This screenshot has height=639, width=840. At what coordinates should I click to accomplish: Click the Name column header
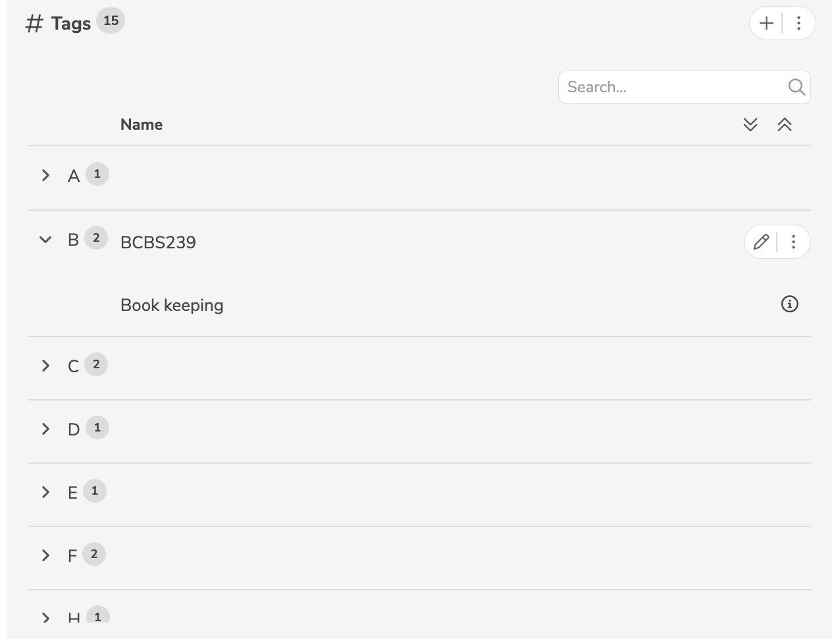click(x=142, y=125)
